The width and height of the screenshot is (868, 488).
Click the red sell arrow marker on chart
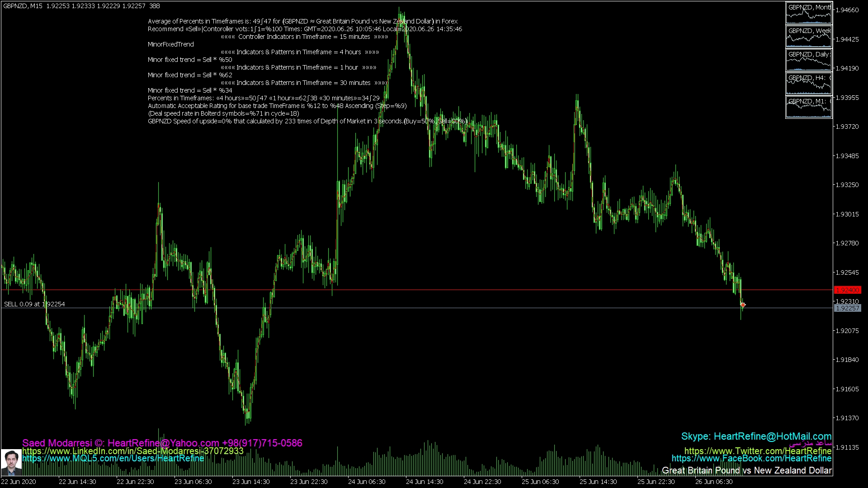[x=743, y=305]
